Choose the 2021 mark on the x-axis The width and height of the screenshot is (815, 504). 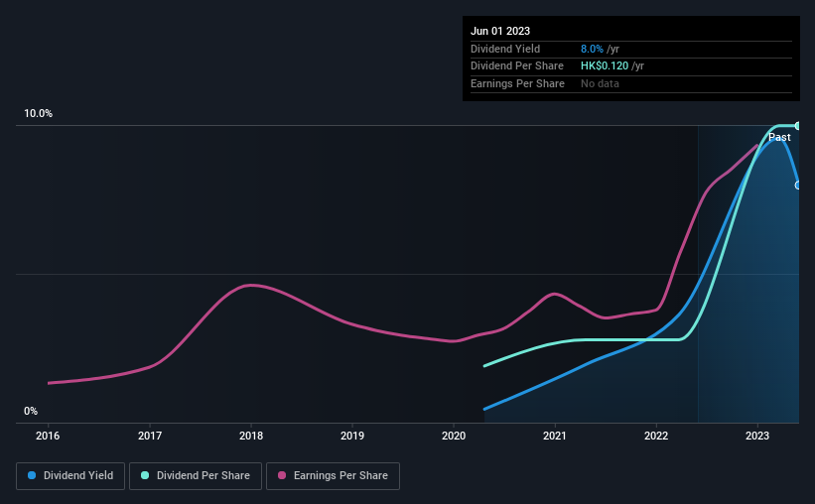click(555, 436)
